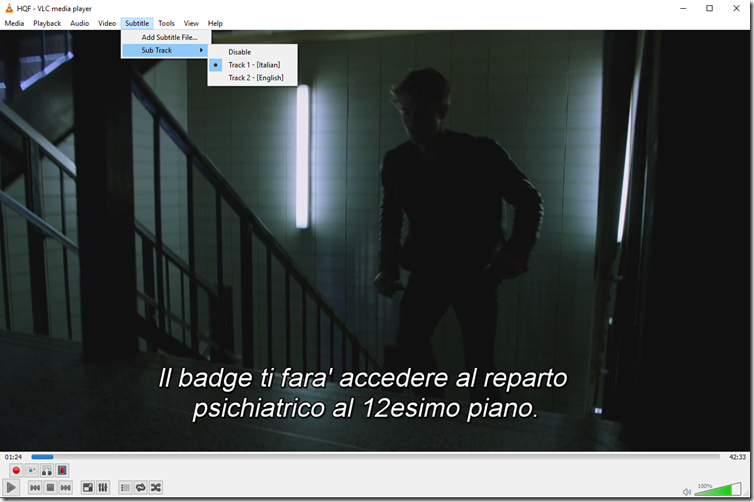Click the total duration 42:33

(737, 457)
